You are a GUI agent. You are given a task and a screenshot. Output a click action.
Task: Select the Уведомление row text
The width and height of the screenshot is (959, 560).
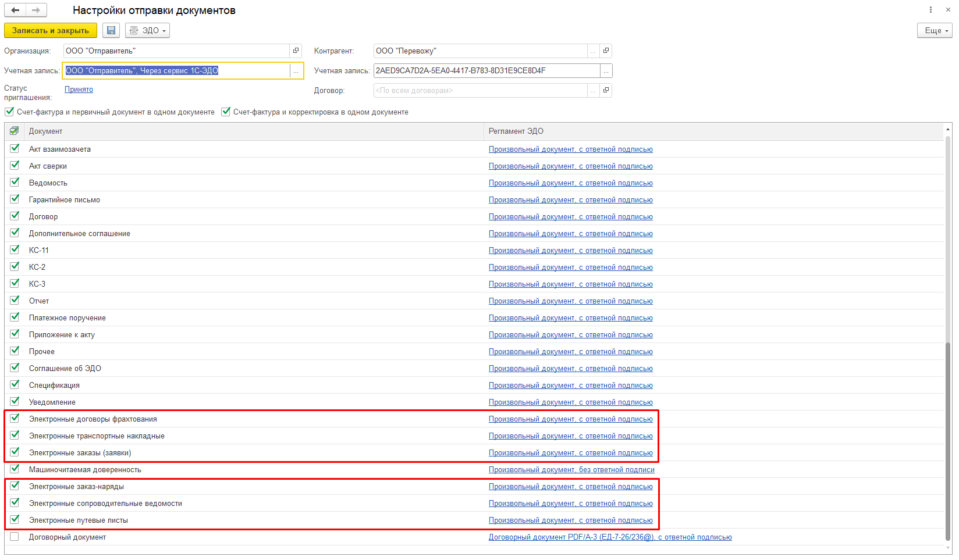(52, 402)
